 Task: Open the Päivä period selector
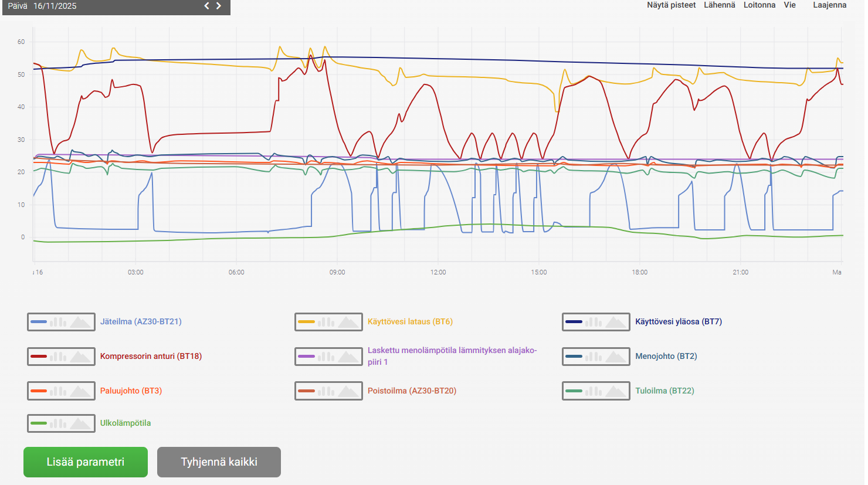(18, 6)
